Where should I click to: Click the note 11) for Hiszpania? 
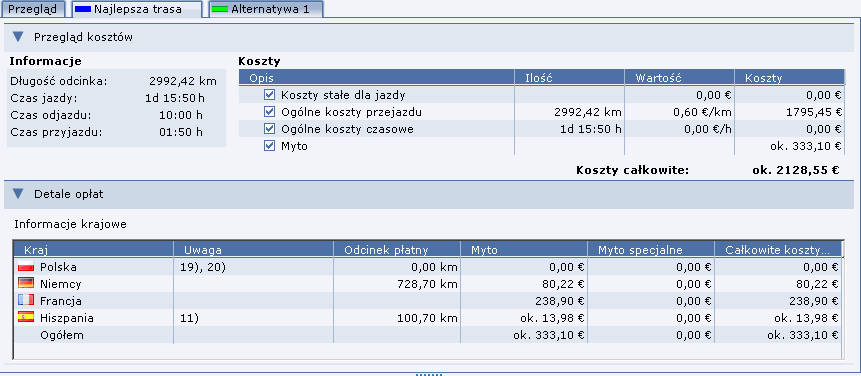pos(189,318)
